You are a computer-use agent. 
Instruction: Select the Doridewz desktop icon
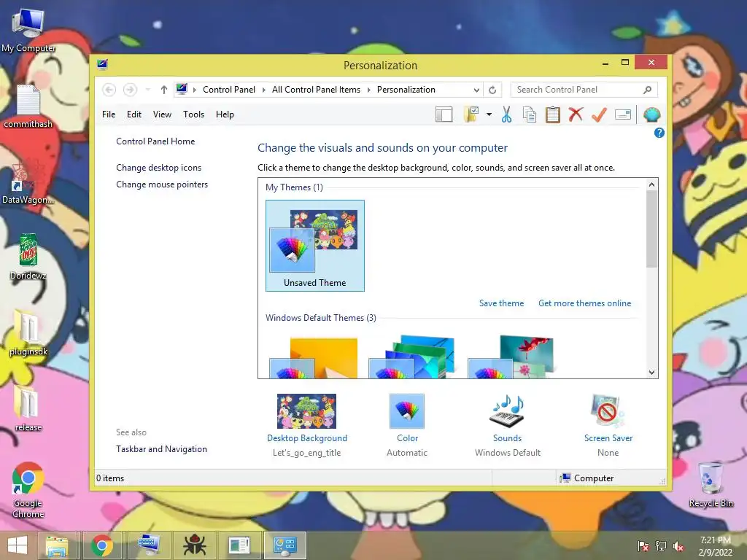point(28,257)
